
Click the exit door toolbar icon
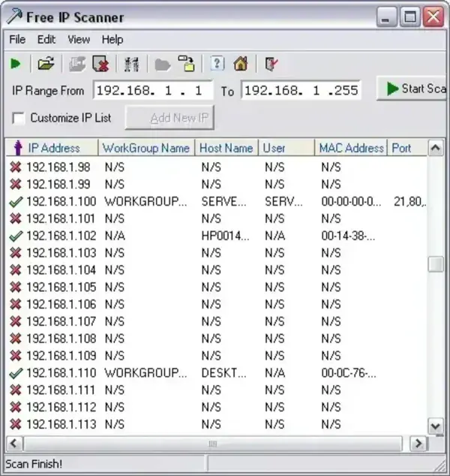(x=271, y=64)
